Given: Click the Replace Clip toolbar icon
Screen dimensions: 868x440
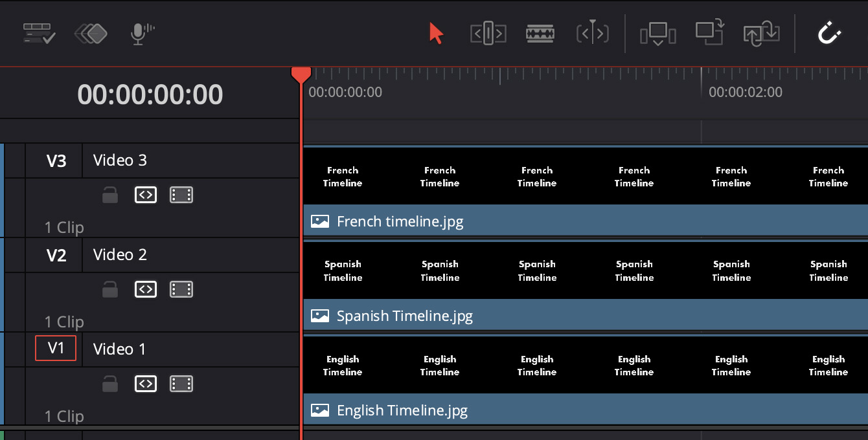Looking at the screenshot, I should (761, 34).
